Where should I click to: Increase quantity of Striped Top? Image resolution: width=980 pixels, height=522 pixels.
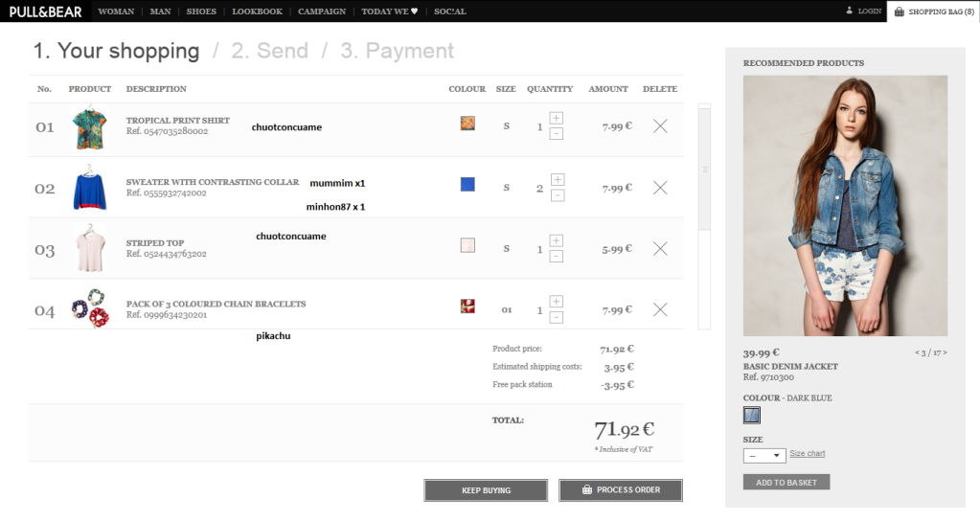(557, 240)
